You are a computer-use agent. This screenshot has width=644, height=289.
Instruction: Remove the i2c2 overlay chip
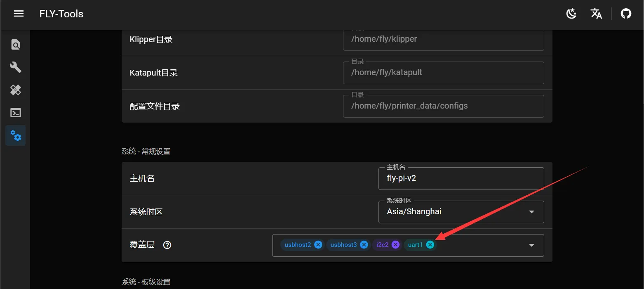395,245
